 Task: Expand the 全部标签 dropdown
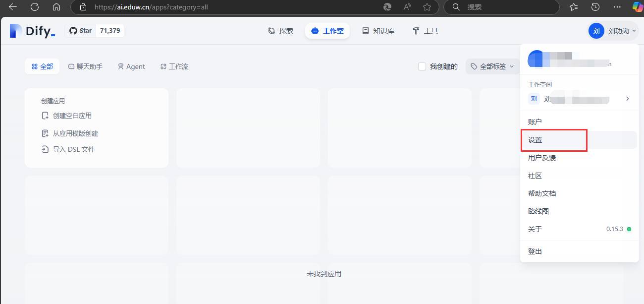[492, 66]
